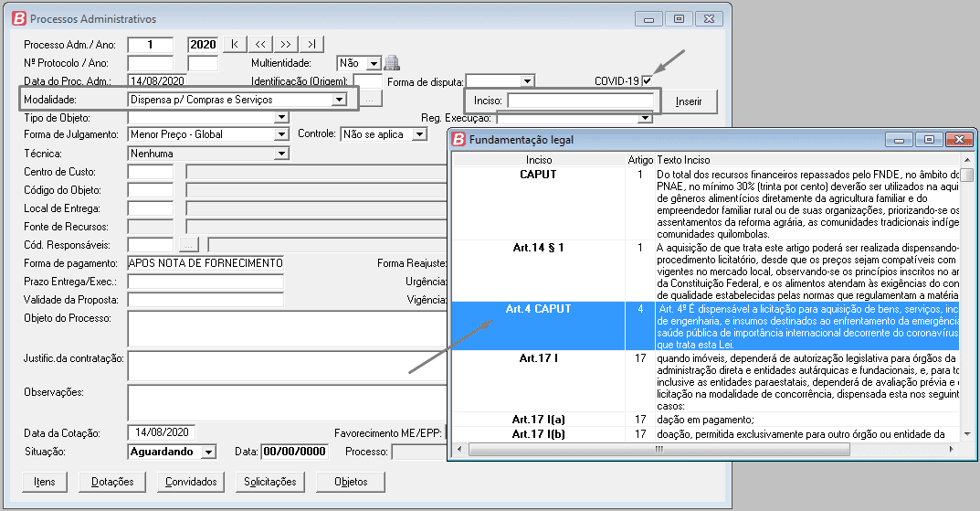Click into the Inciso input field
Screen dimensions: 980x511
[581, 101]
